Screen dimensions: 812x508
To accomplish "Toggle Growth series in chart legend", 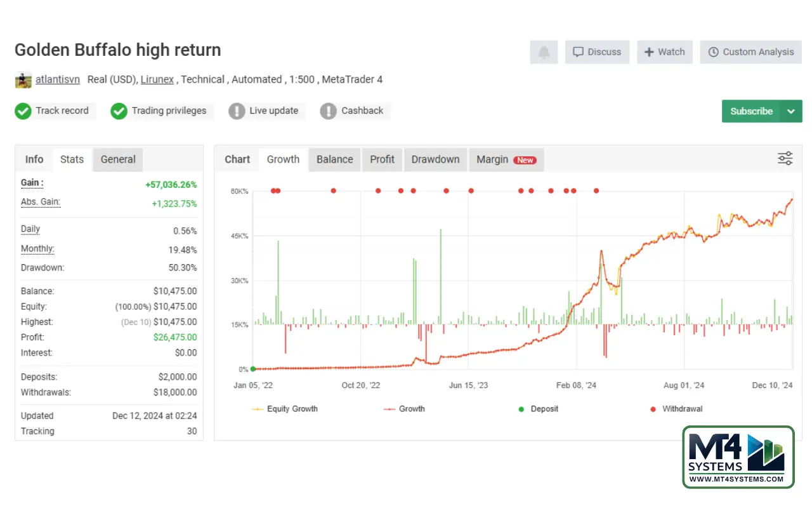I will coord(405,409).
